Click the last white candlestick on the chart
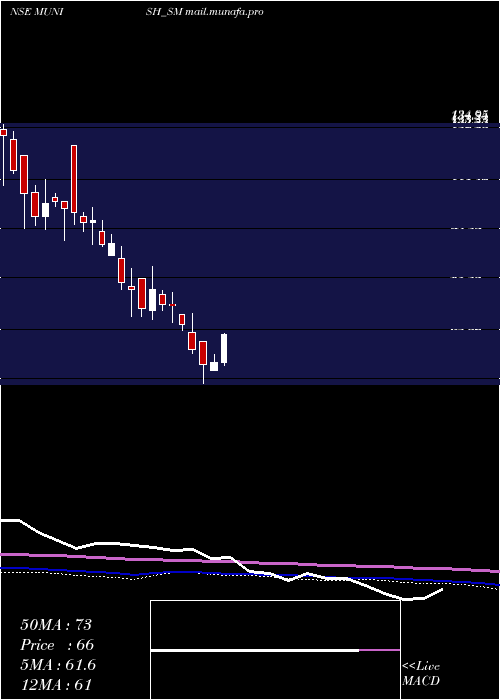Viewport: 500px width, 700px height. 224,349
